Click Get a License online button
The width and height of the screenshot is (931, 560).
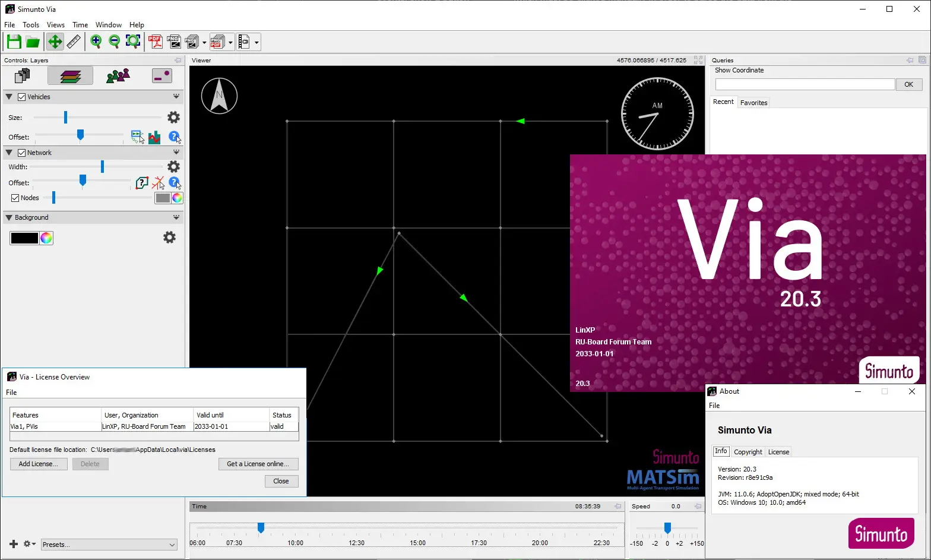click(258, 464)
